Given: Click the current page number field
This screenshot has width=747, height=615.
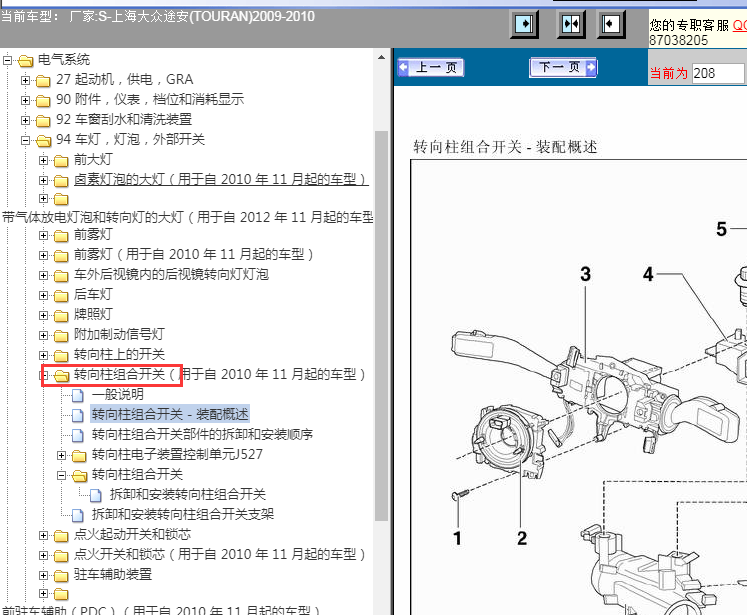Looking at the screenshot, I should pyautogui.click(x=717, y=74).
